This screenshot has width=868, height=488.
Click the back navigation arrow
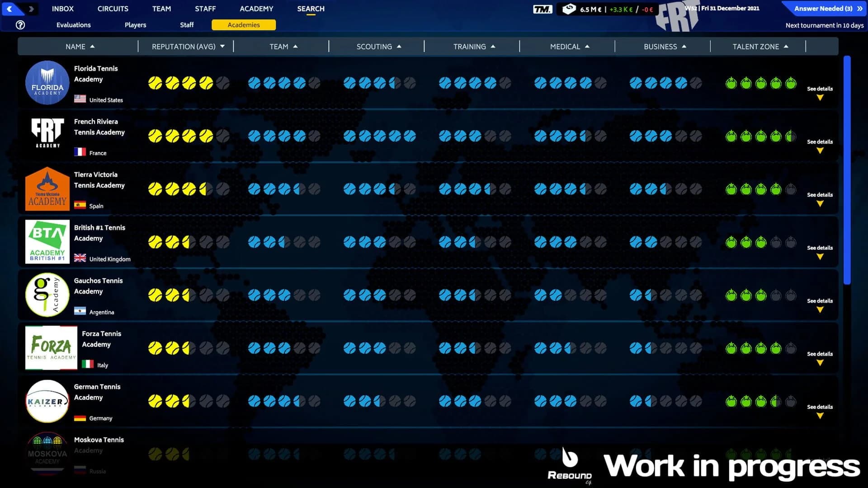10,8
